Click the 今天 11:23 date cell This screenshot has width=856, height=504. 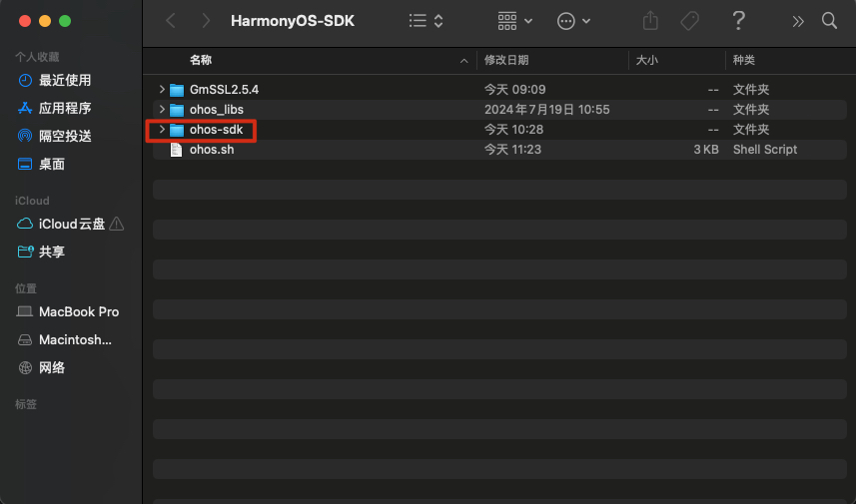tap(512, 150)
